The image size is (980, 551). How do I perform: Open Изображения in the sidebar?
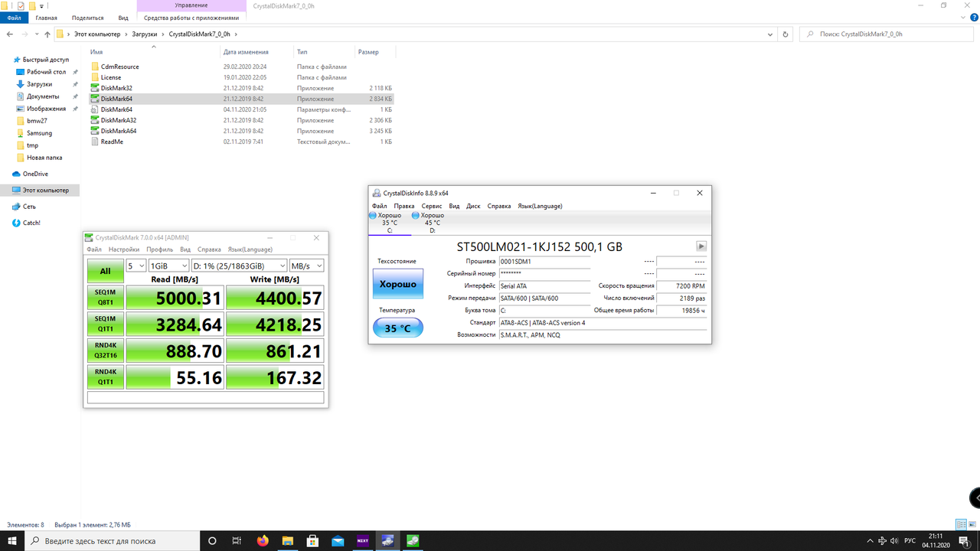click(46, 109)
